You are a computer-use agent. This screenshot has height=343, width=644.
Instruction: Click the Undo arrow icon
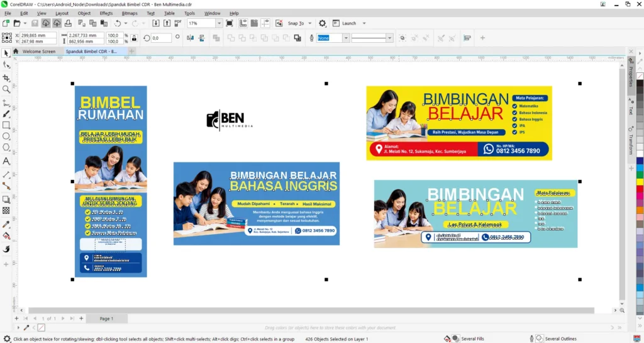(118, 23)
